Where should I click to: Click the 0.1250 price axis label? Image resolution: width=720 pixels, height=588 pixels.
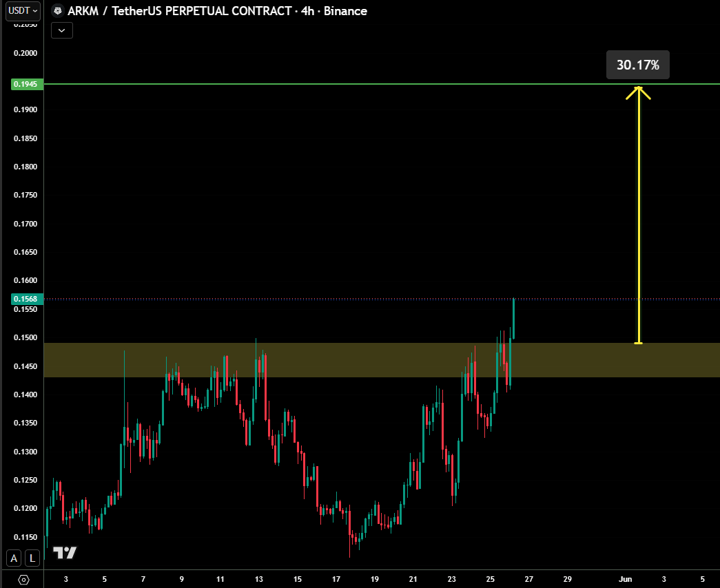click(25, 480)
